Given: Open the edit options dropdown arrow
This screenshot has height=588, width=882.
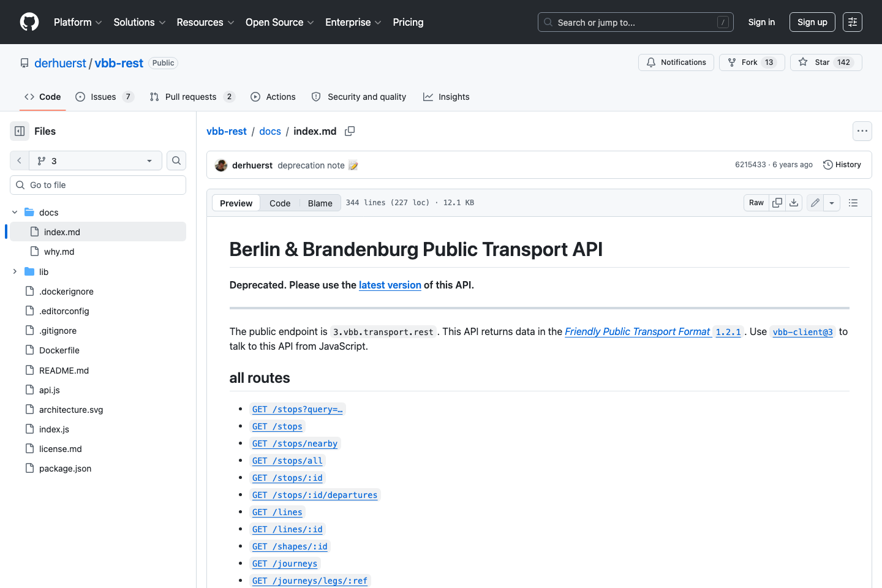Looking at the screenshot, I should point(832,203).
